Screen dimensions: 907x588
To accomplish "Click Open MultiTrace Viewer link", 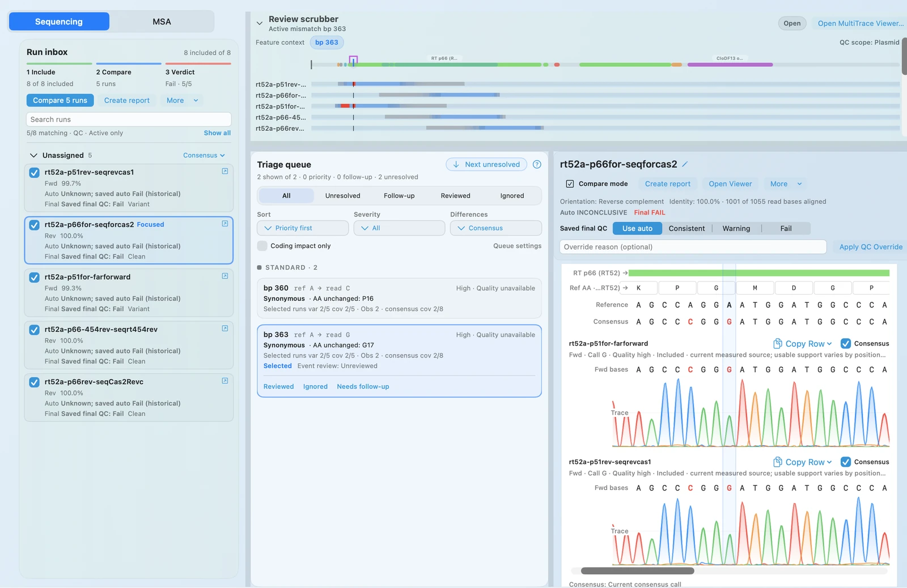I will click(x=861, y=23).
